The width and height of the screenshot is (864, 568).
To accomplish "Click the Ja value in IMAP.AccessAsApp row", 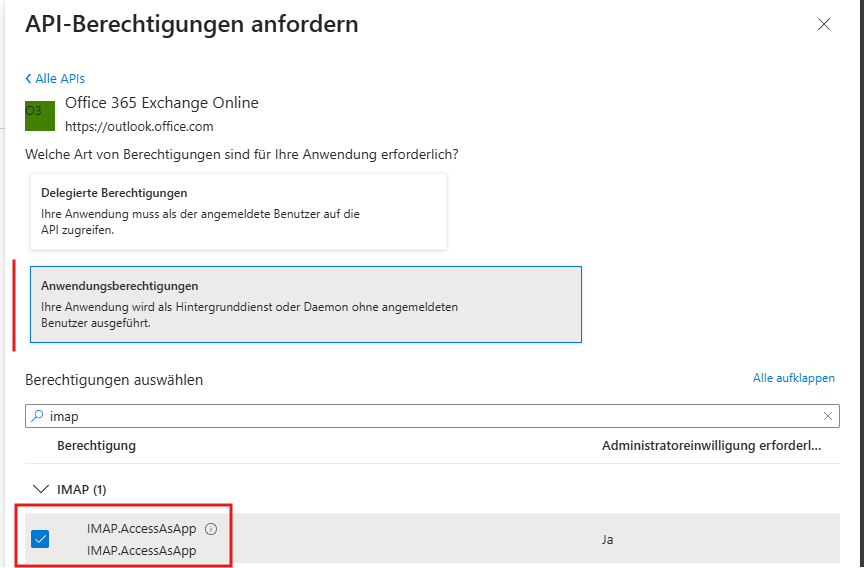I will [607, 539].
